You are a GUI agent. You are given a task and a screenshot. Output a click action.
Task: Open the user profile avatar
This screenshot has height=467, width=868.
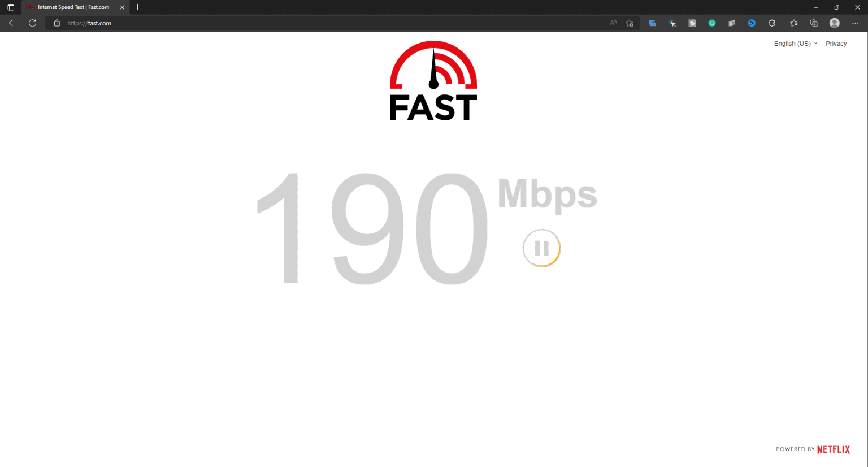click(x=835, y=23)
